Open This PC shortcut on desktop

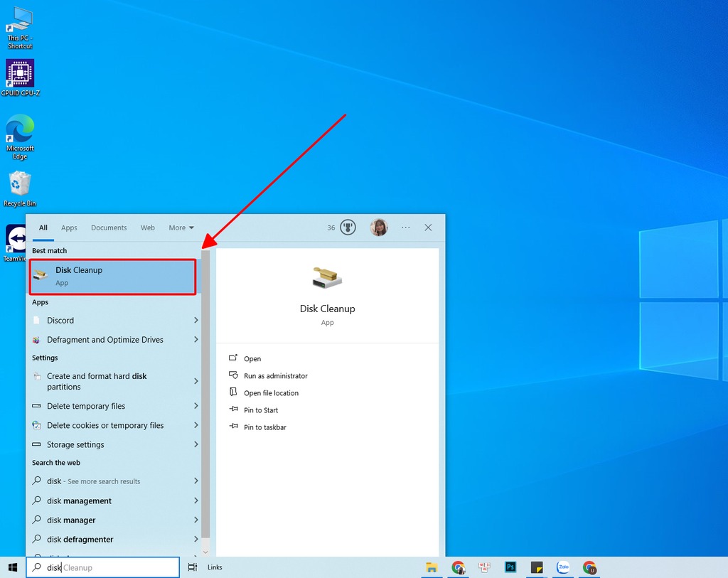[x=19, y=28]
